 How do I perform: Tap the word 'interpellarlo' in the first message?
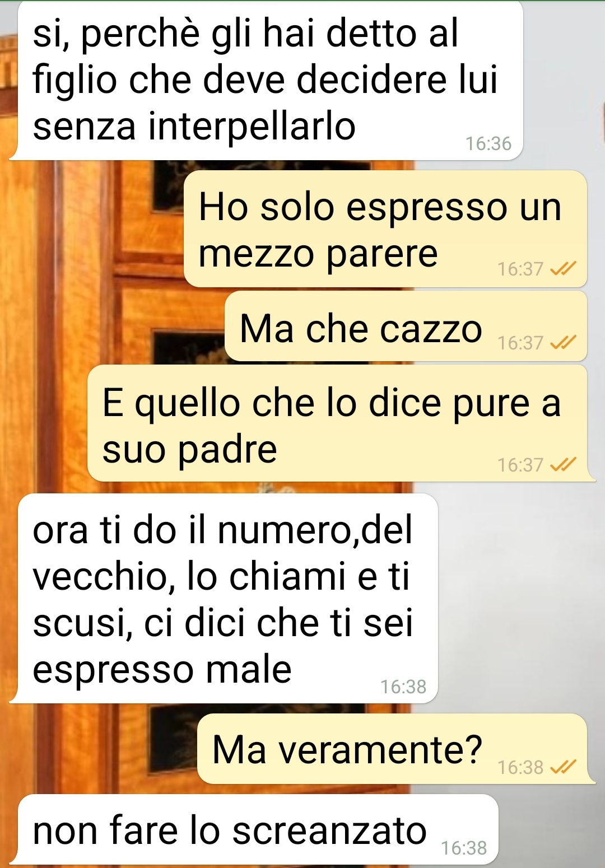[252, 126]
